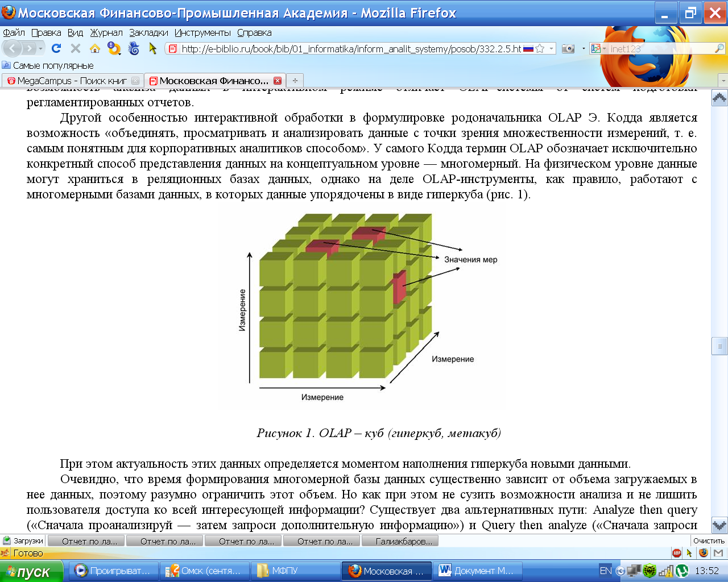The width and height of the screenshot is (728, 582).
Task: Click the pointer icon in the status bar
Action: point(689,553)
